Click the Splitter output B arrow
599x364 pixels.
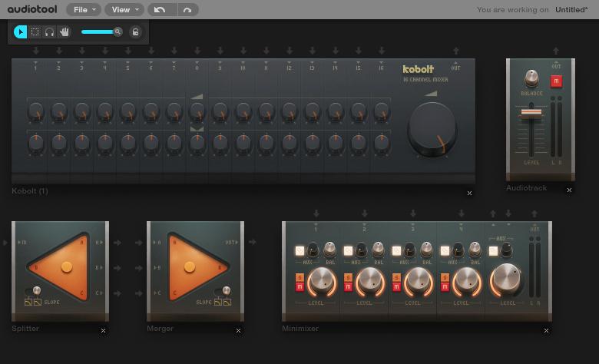click(x=117, y=268)
